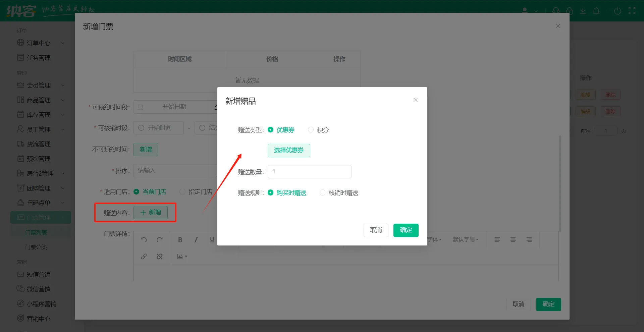
Task: Click the insert link icon
Action: 144,257
